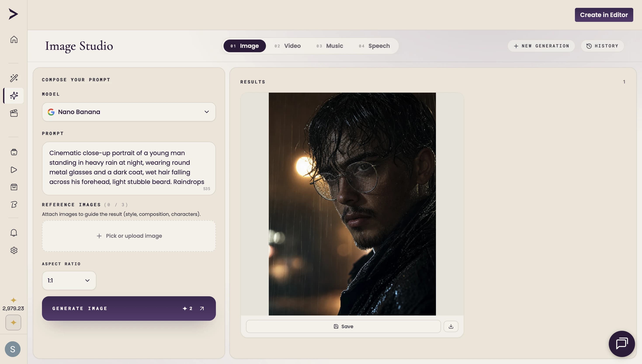Open the 1:1 aspect ratio dropdown

tap(69, 281)
